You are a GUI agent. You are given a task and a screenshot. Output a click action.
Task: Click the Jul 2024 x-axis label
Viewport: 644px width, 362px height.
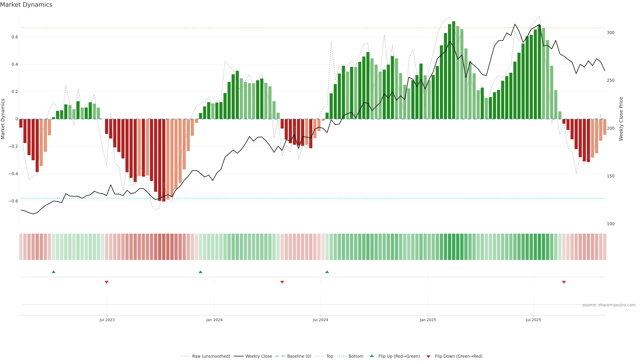(320, 320)
